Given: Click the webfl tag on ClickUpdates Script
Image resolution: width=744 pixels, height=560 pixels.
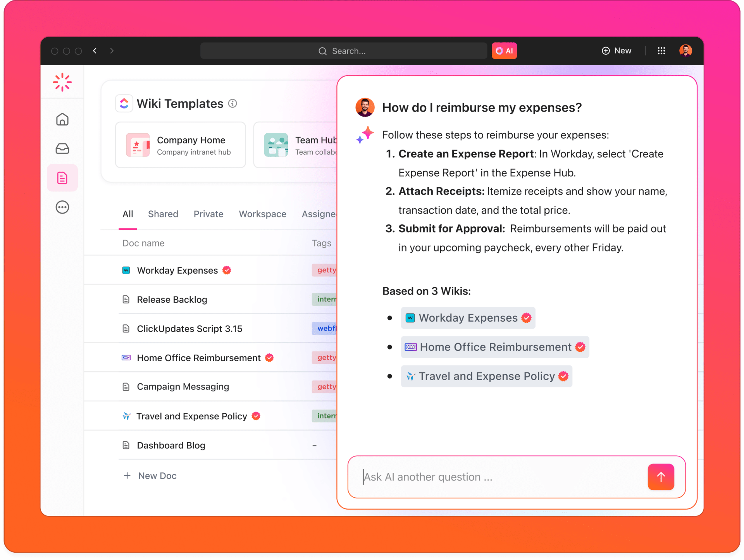Looking at the screenshot, I should 325,328.
